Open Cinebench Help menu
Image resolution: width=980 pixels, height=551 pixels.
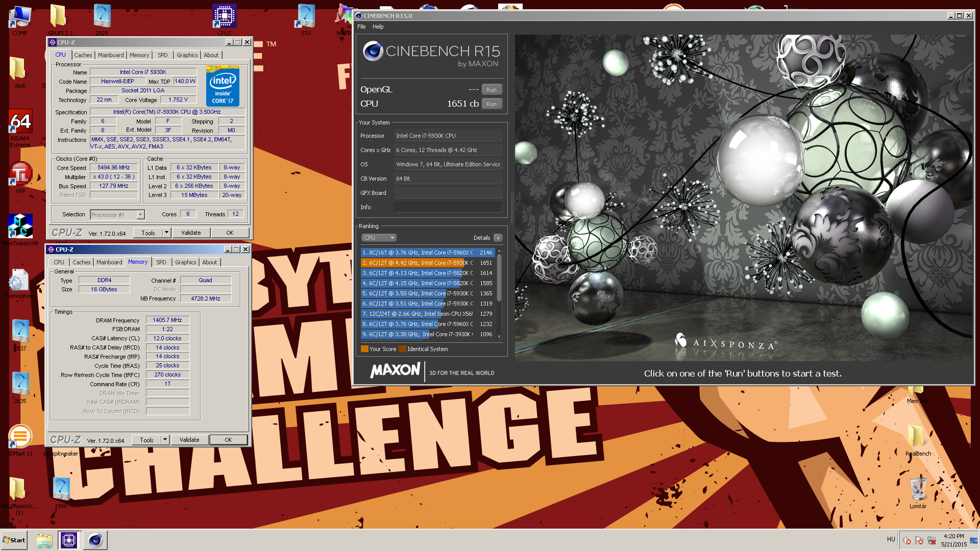point(378,27)
